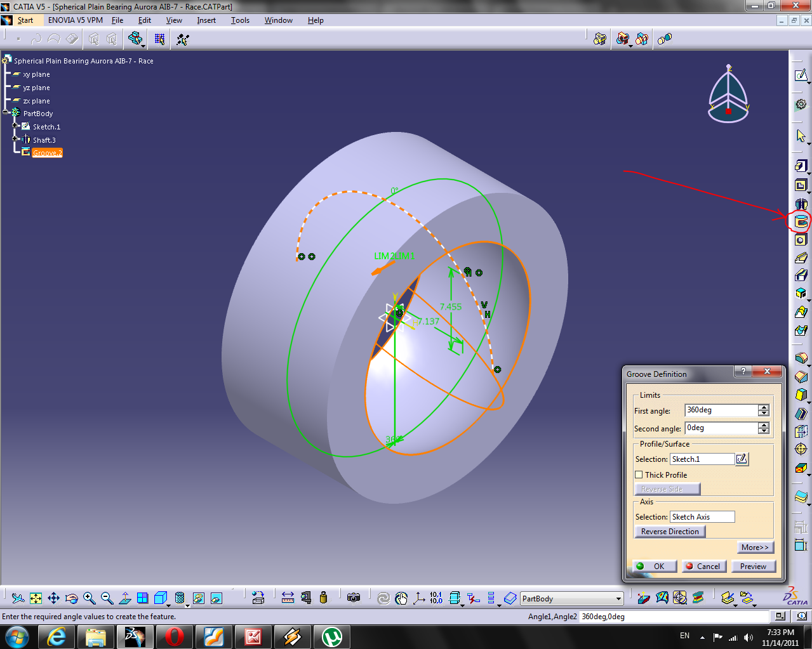Open the PartBody dropdown in bottom toolbar
Screen dimensions: 812x649
618,598
